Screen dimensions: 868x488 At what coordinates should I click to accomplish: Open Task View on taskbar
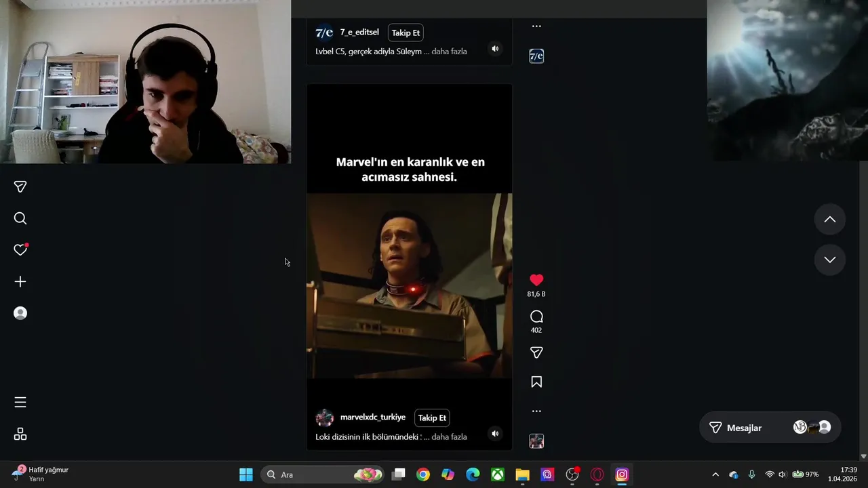click(399, 474)
